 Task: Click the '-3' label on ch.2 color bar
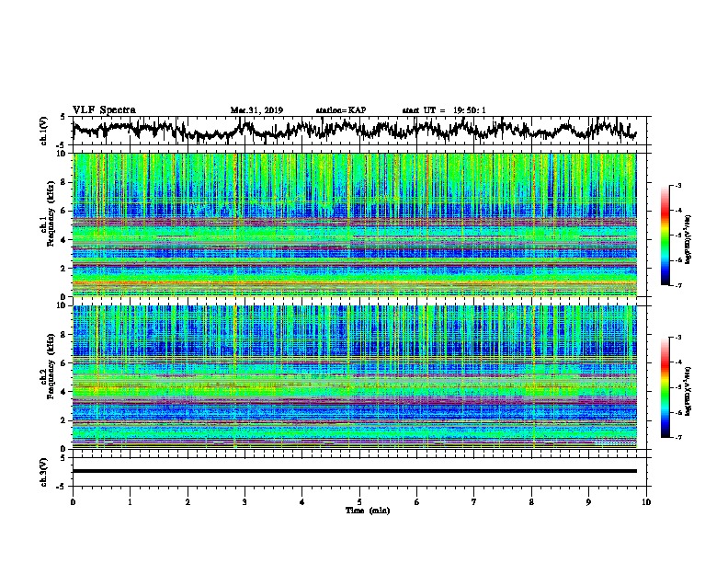pos(678,338)
